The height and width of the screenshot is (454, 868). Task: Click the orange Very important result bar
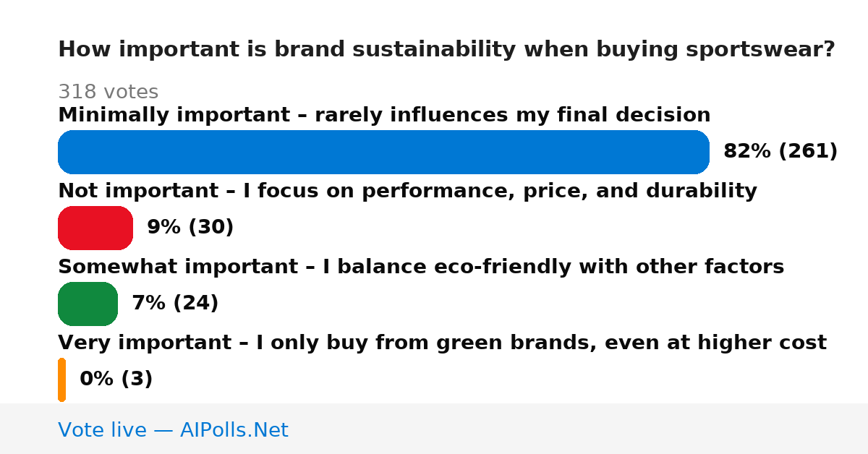[61, 380]
